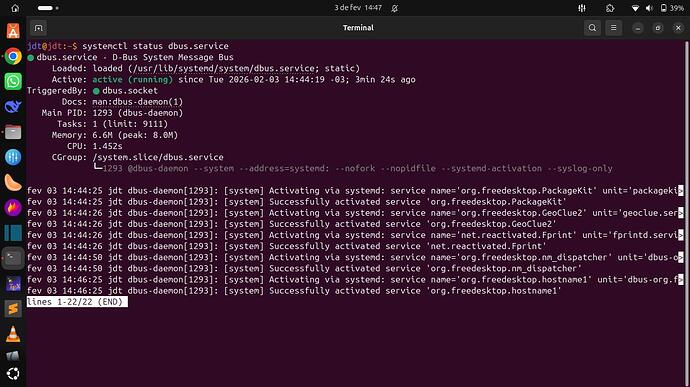
Task: Minimize the Terminal window
Action: [x=638, y=28]
